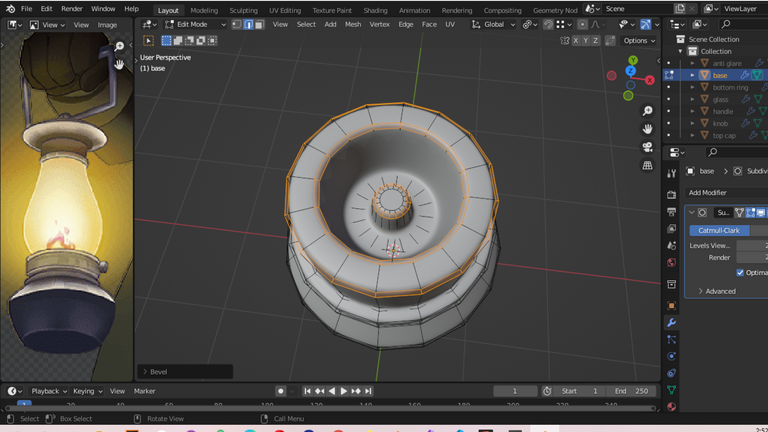Toggle camera view icon in viewport
The image size is (768, 432).
tap(648, 147)
